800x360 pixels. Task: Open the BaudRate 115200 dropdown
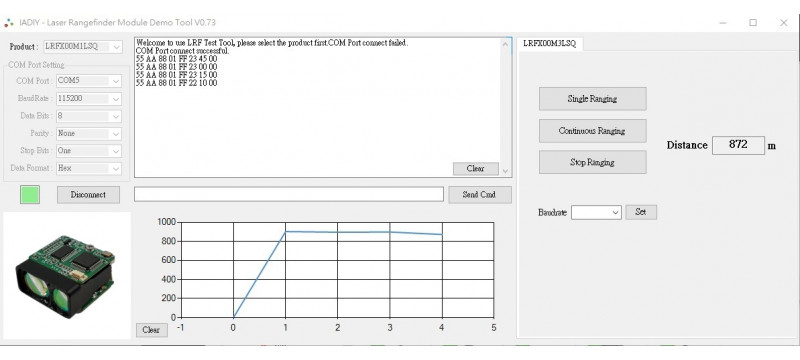pos(89,98)
